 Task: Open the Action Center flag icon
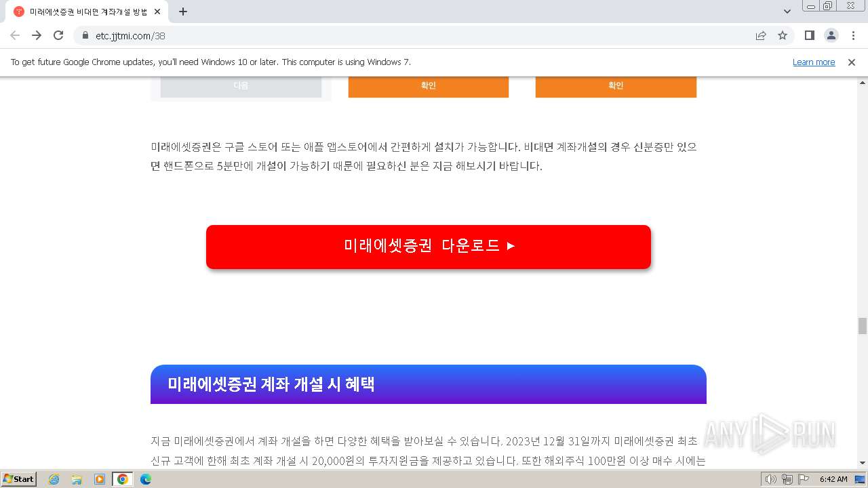click(804, 479)
